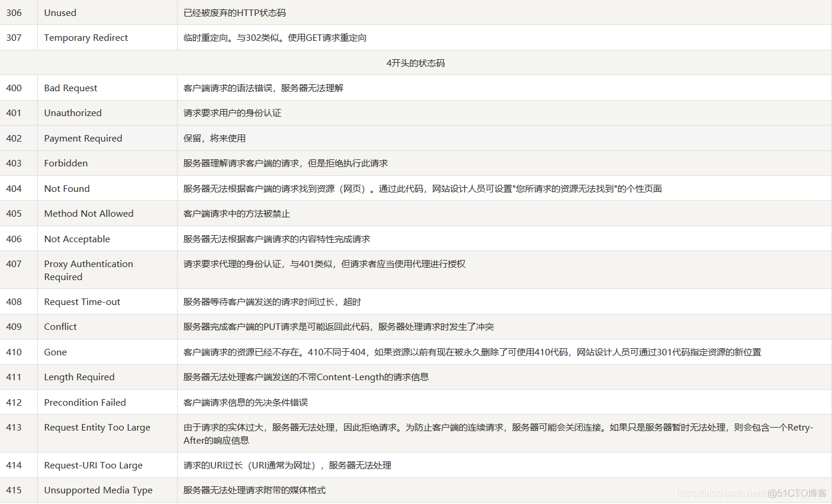
Task: Click the 400 description about syntax error
Action: tap(264, 88)
